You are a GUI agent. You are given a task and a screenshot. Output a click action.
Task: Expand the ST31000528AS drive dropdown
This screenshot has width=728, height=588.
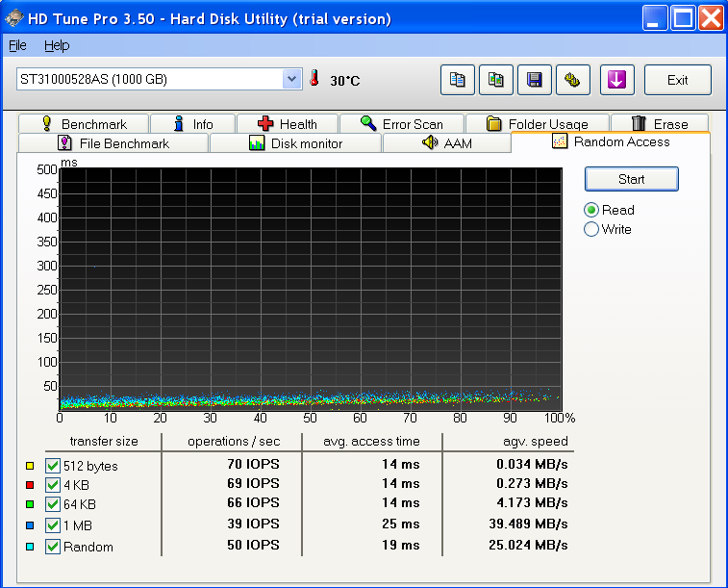coord(292,80)
